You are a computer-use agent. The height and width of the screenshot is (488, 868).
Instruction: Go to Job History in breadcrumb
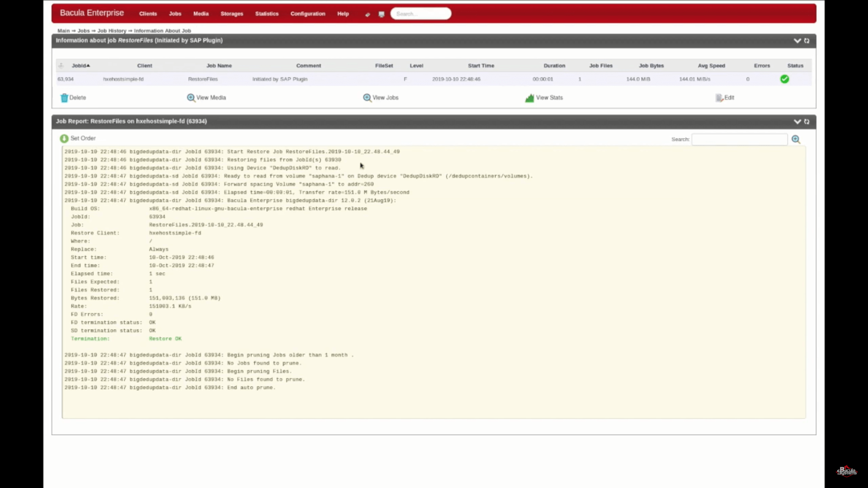[112, 31]
